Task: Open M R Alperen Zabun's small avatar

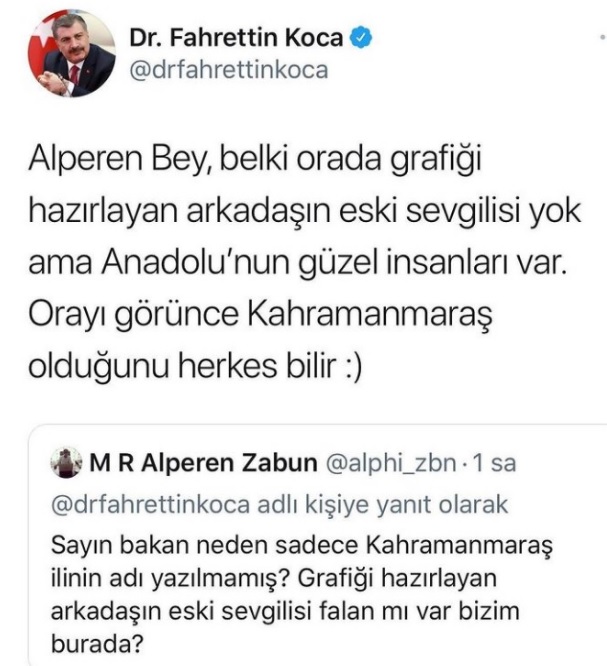Action: [66, 463]
